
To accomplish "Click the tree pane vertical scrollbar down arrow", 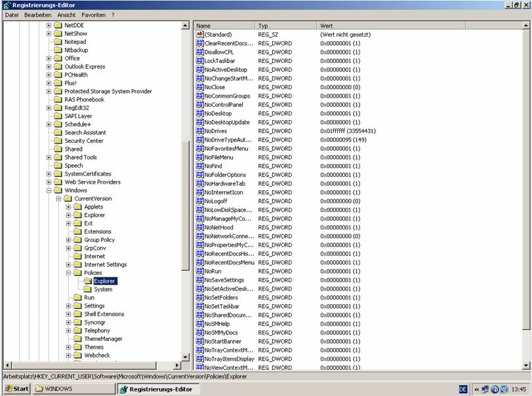I will point(185,357).
